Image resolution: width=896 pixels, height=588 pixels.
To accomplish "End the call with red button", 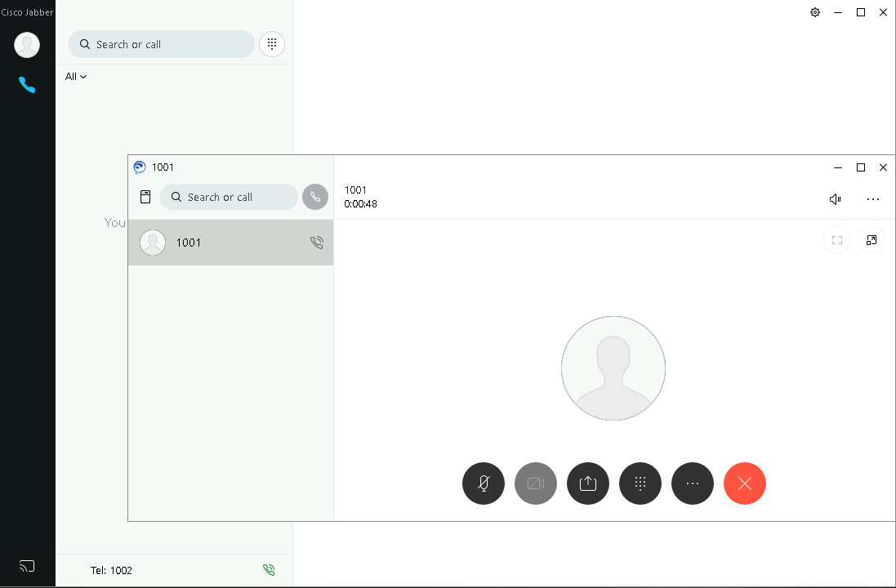I will [745, 483].
